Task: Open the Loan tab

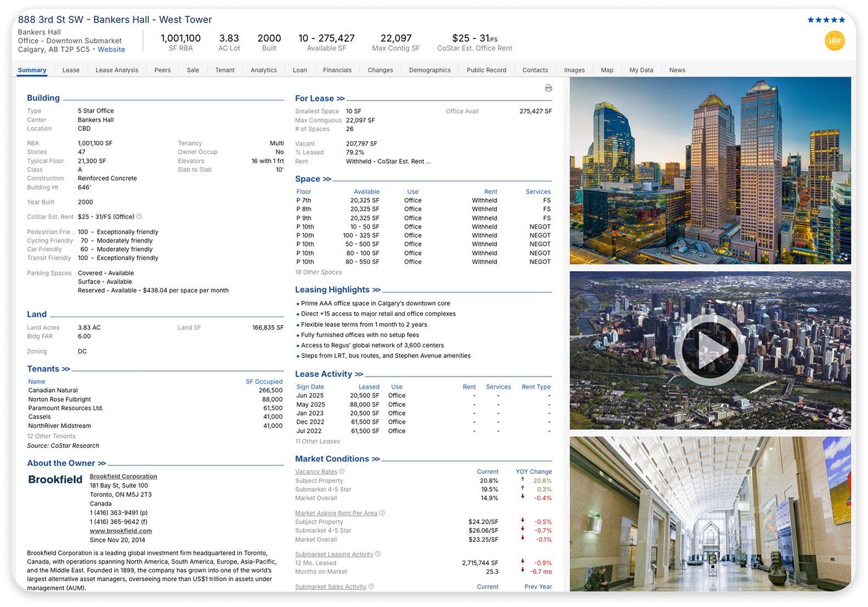Action: (300, 70)
